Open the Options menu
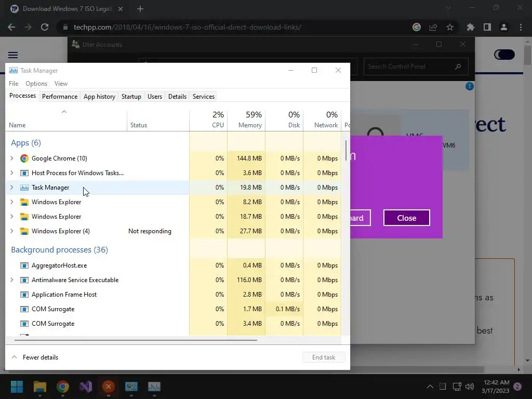Viewport: 532px width, 399px height. click(x=36, y=84)
